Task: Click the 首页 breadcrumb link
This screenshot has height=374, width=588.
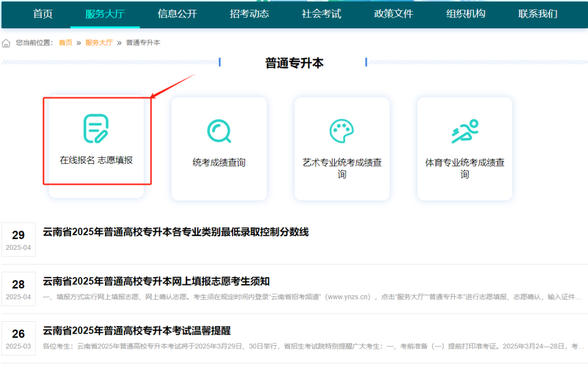Action: [66, 43]
